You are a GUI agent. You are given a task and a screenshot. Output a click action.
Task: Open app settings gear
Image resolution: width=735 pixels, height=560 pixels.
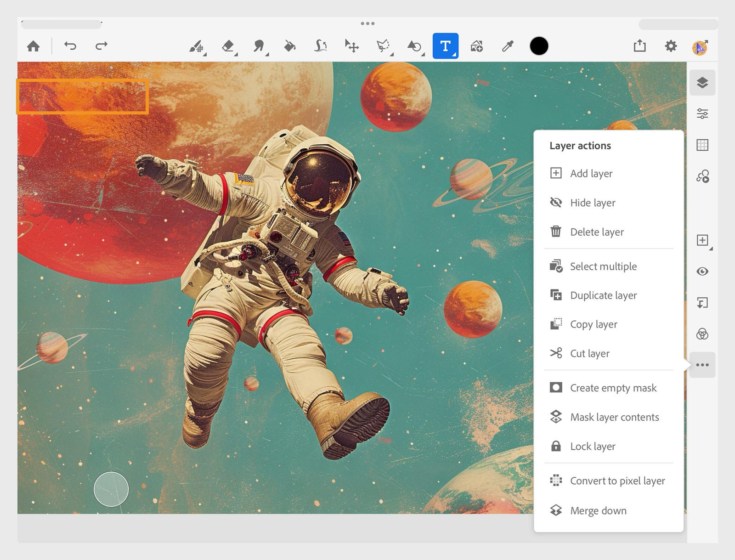(x=671, y=46)
